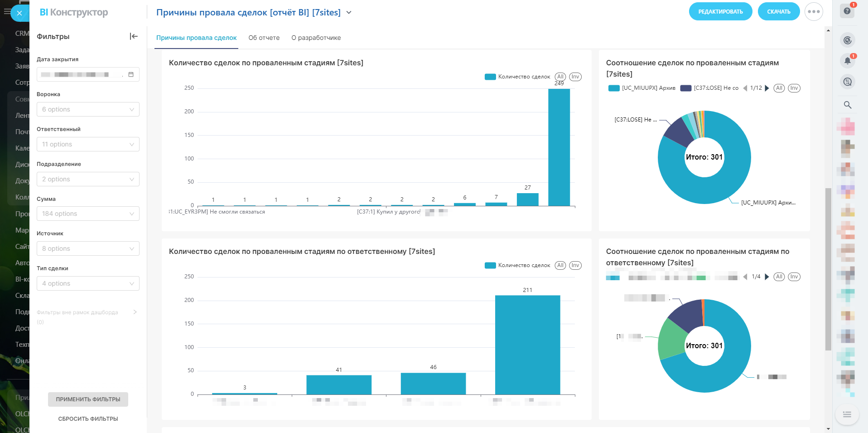Open the chat messages icon in right sidebar
This screenshot has width=868, height=433.
pos(847,82)
